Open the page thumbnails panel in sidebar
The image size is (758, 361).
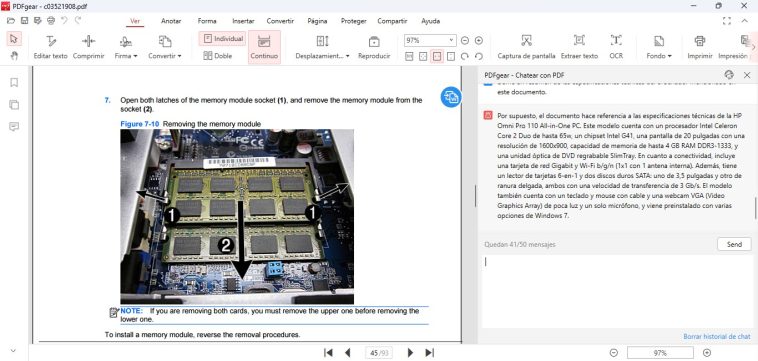(14, 104)
